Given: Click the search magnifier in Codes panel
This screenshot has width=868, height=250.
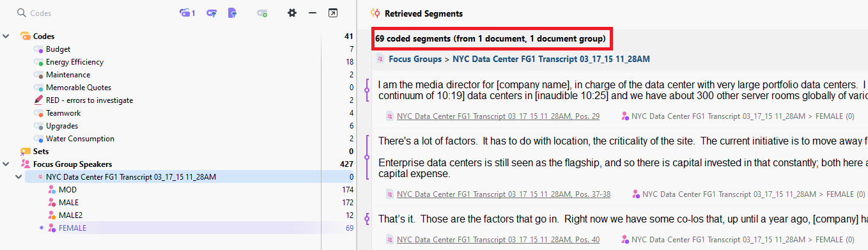Looking at the screenshot, I should pyautogui.click(x=22, y=13).
